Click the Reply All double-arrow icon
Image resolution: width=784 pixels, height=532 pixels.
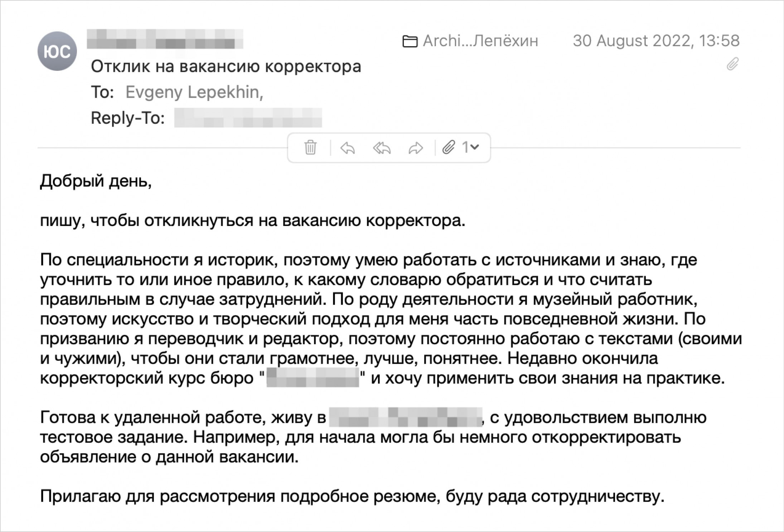tap(382, 147)
